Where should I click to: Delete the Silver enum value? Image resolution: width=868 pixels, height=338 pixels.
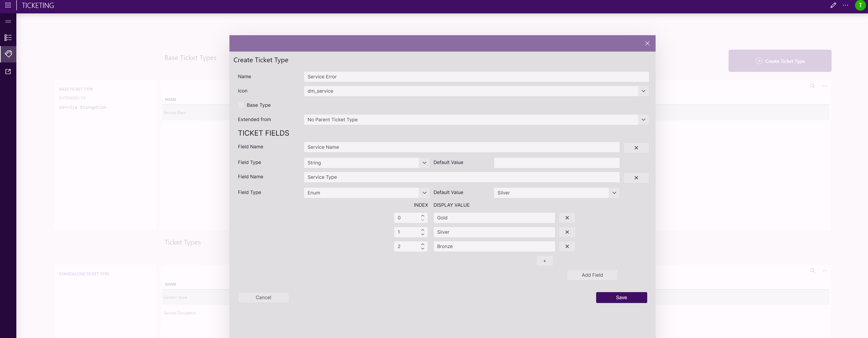pyautogui.click(x=567, y=232)
